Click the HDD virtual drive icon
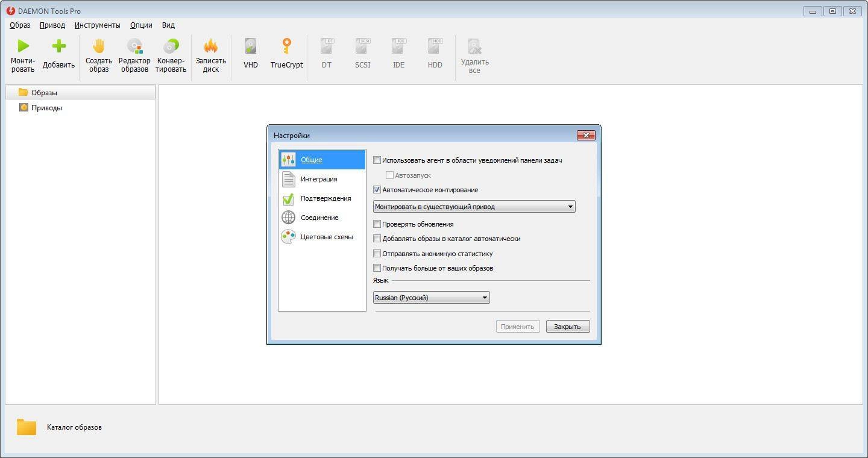Image resolution: width=868 pixels, height=458 pixels. 435,46
